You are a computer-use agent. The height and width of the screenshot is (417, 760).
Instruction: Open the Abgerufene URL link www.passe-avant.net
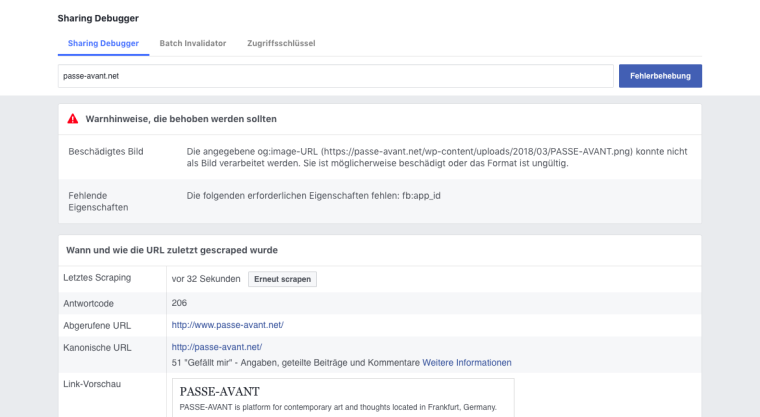228,325
